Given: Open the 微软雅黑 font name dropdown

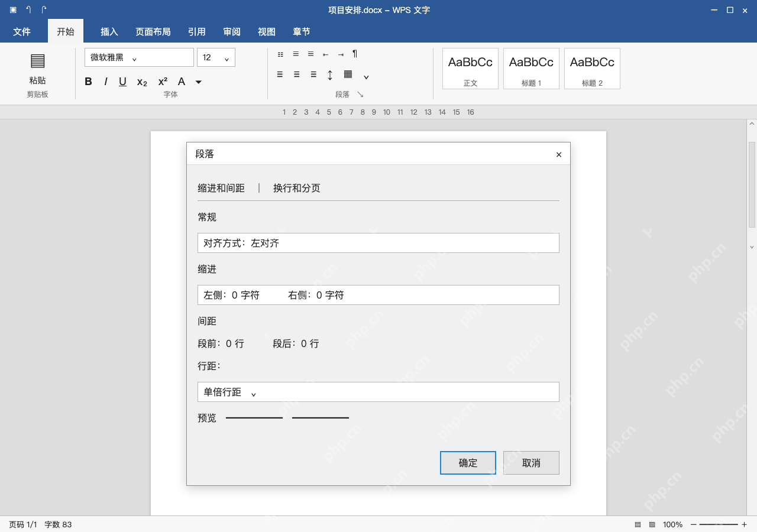Looking at the screenshot, I should pyautogui.click(x=139, y=57).
